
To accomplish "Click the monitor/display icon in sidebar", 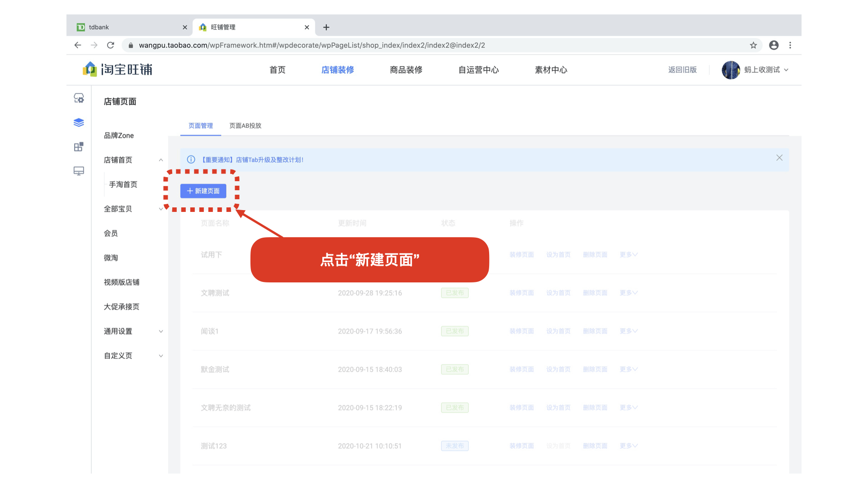I will click(79, 171).
